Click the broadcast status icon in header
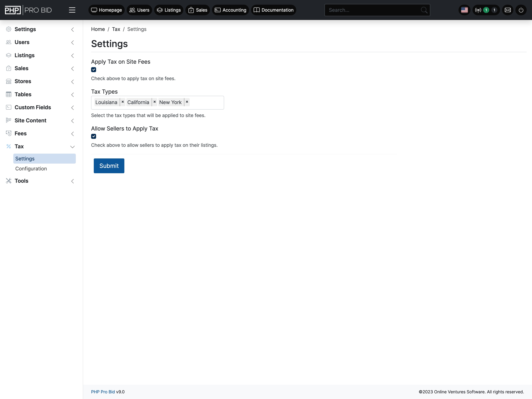This screenshot has width=532, height=399. [478, 10]
